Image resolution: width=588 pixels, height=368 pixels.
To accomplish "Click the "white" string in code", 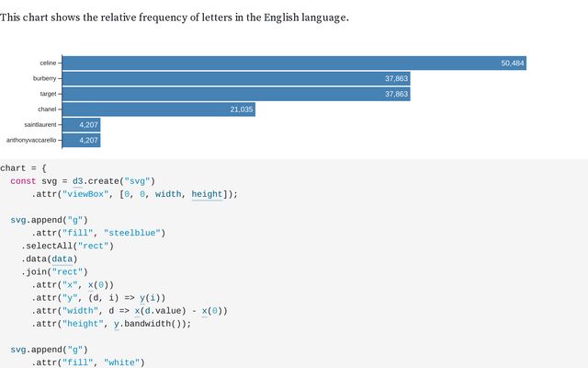I will tap(121, 362).
